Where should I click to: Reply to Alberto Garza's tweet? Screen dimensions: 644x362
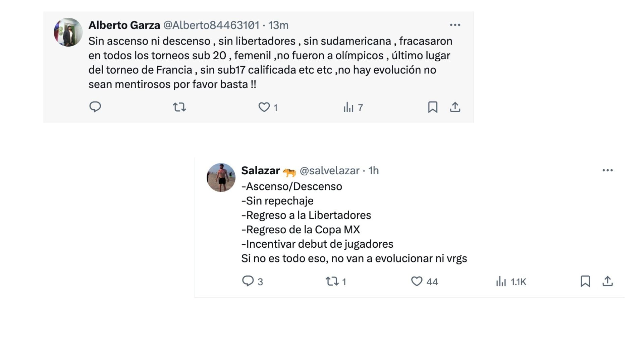pyautogui.click(x=96, y=107)
